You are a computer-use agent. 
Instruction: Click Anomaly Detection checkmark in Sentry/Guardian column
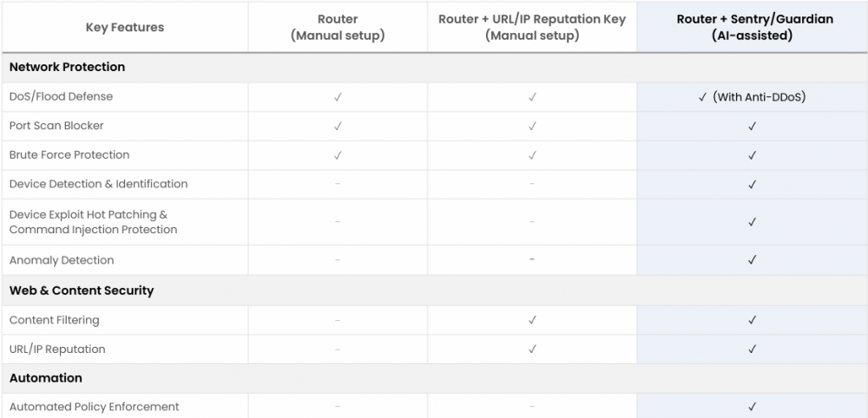pos(752,260)
